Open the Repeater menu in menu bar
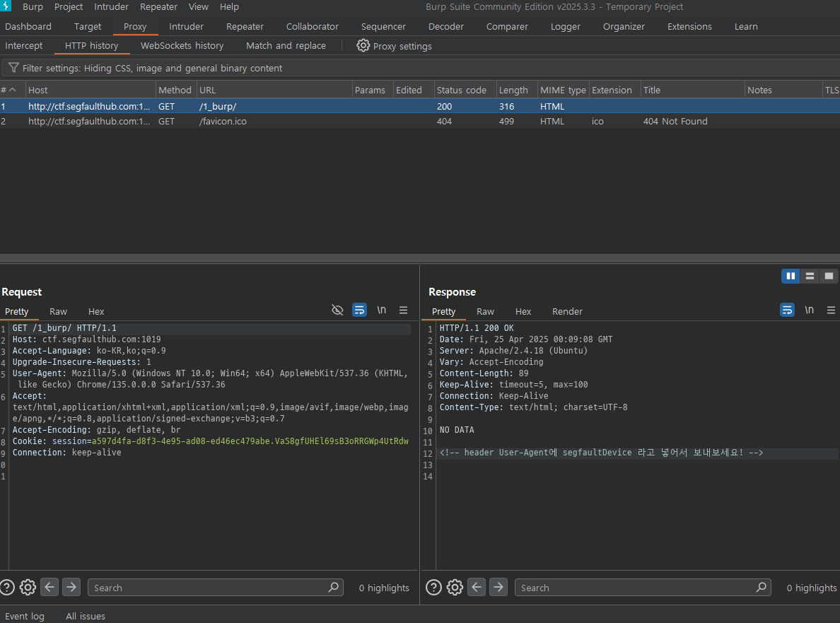Viewport: 840px width, 623px height. 158,7
